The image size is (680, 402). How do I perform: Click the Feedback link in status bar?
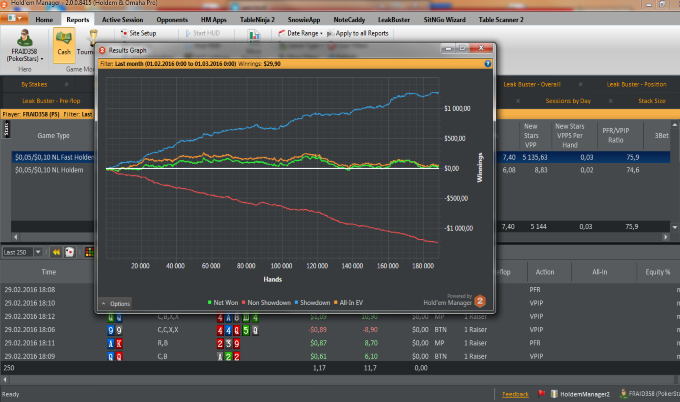click(515, 394)
